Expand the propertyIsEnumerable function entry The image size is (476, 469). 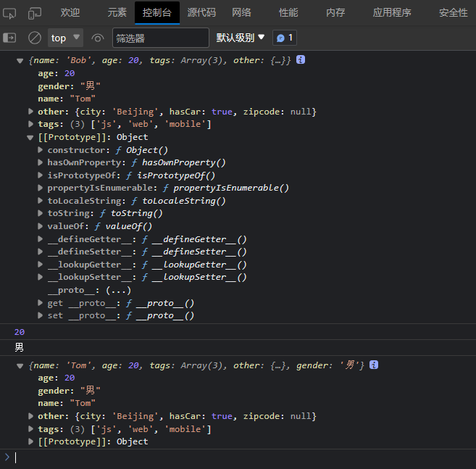pyautogui.click(x=40, y=188)
